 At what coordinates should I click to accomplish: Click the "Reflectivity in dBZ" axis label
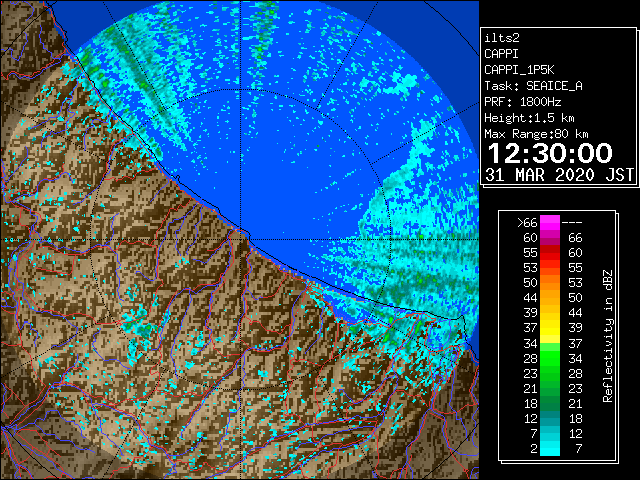click(x=607, y=336)
